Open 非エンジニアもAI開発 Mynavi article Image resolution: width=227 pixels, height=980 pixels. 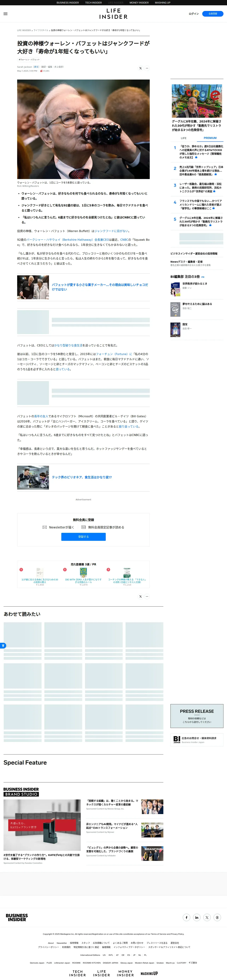click(x=124, y=830)
